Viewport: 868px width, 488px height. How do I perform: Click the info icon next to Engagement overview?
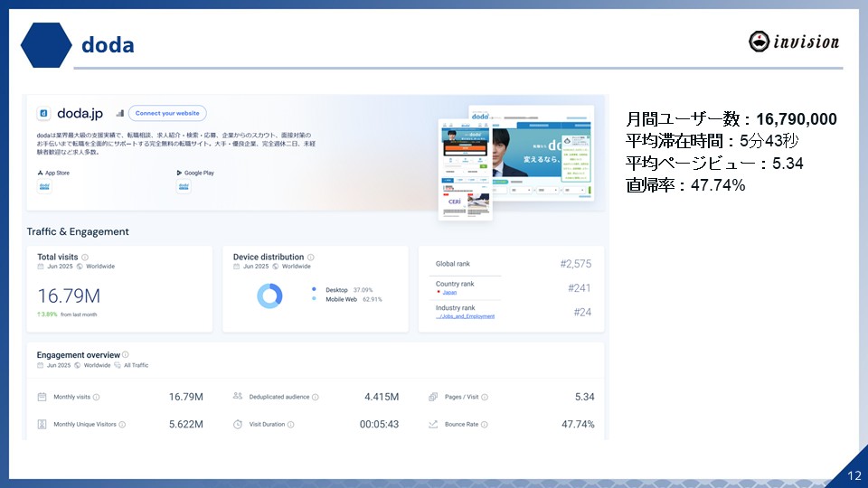click(x=125, y=354)
